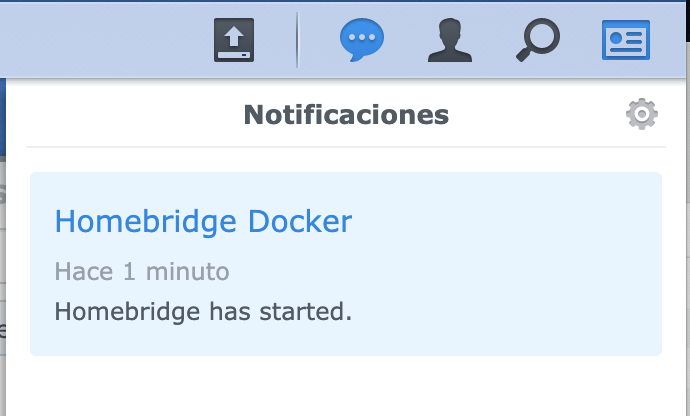The image size is (690, 416).
Task: Click the "Hace 1 minuto" timestamp
Action: [x=142, y=271]
